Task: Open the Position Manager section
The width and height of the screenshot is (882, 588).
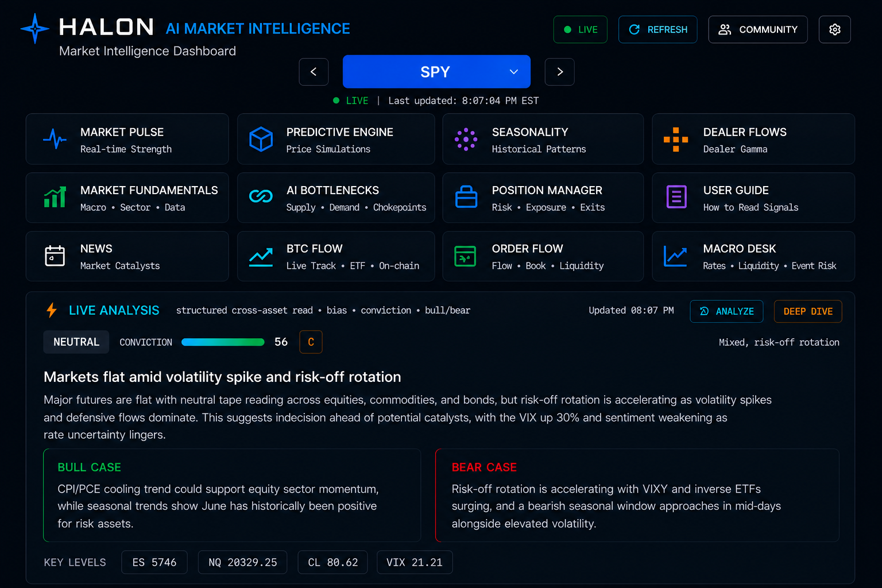Action: 543,198
